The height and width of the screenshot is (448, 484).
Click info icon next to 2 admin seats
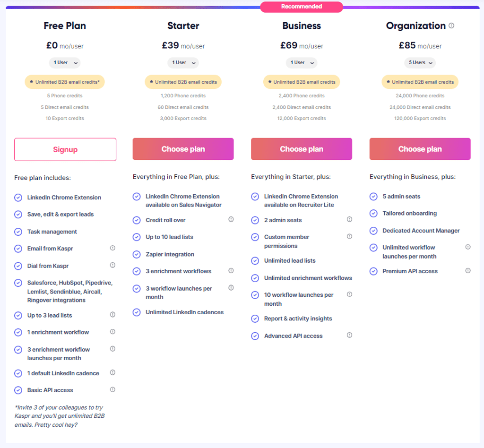349,219
